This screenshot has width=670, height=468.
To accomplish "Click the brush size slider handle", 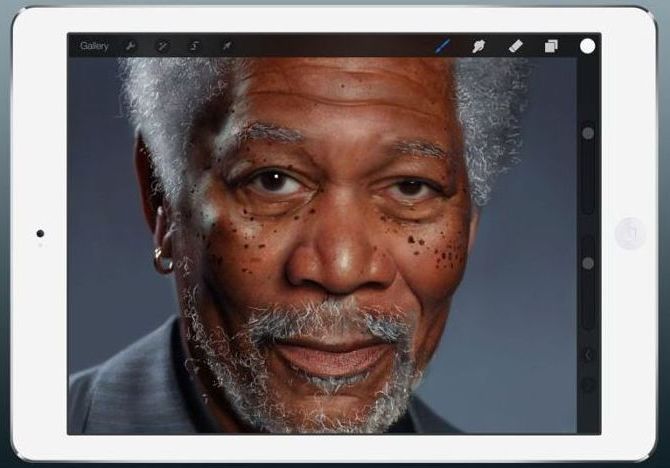I will [x=588, y=132].
